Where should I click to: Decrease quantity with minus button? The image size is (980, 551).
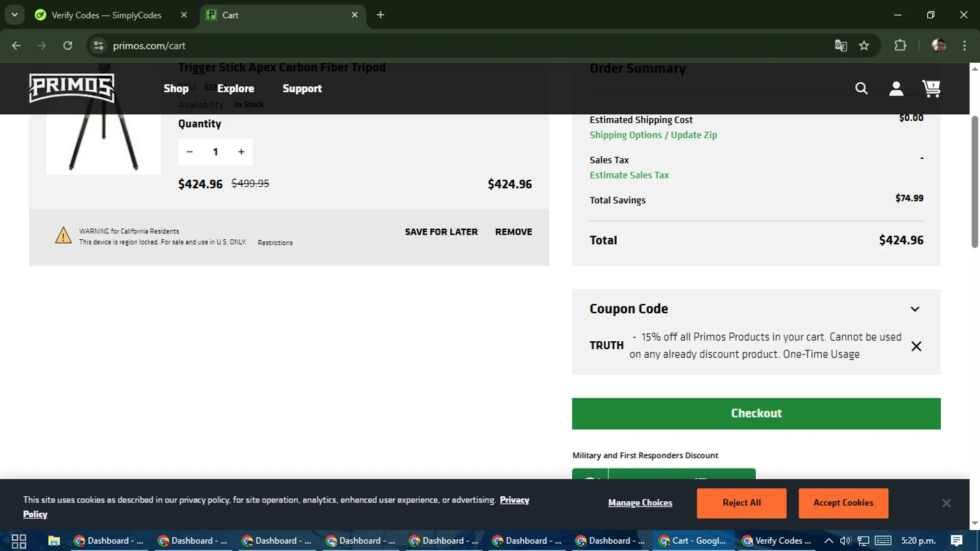189,152
